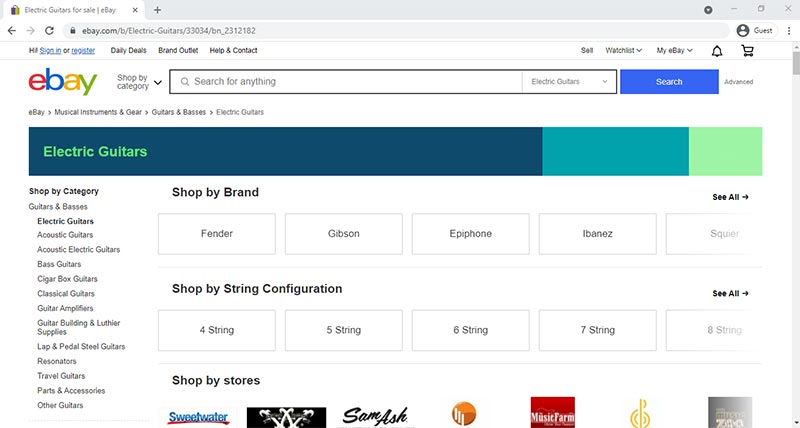The image size is (800, 428).
Task: Select the Epiphone brand tile
Action: pyautogui.click(x=470, y=234)
